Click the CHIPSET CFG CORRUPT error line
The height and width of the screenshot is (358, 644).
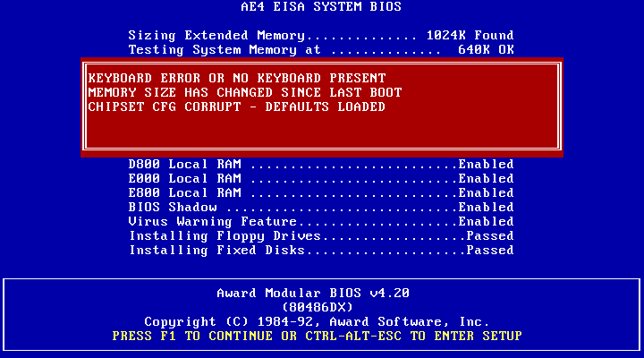[x=237, y=107]
